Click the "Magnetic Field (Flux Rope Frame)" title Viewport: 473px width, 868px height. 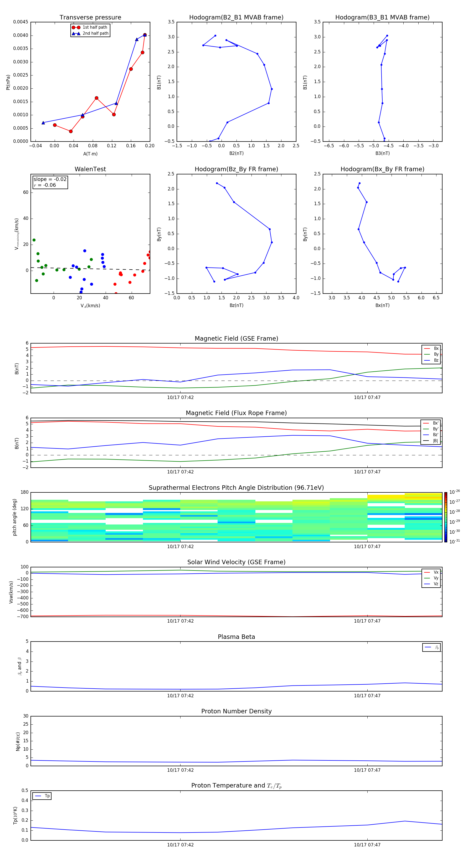pyautogui.click(x=236, y=413)
